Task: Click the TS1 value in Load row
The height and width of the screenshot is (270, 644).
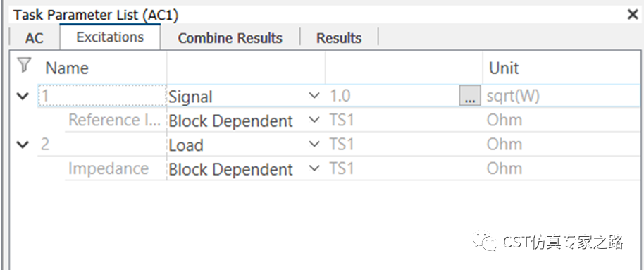Action: click(341, 145)
